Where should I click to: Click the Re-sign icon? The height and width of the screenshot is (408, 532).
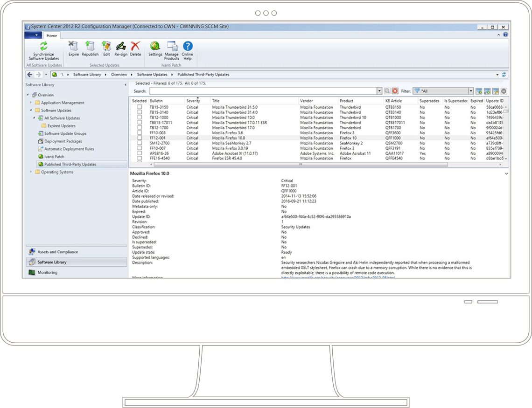pos(121,46)
